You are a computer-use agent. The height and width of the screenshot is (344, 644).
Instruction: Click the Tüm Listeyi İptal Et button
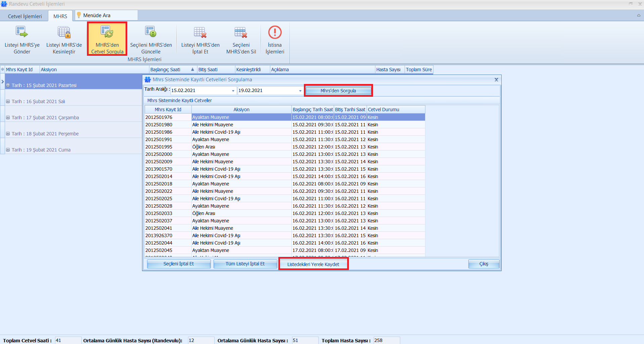pos(245,264)
